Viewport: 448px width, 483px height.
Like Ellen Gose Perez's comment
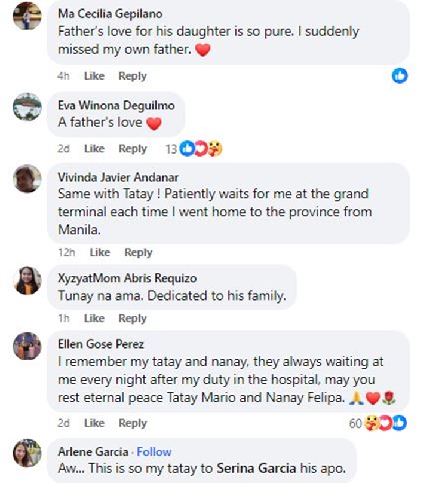point(94,423)
